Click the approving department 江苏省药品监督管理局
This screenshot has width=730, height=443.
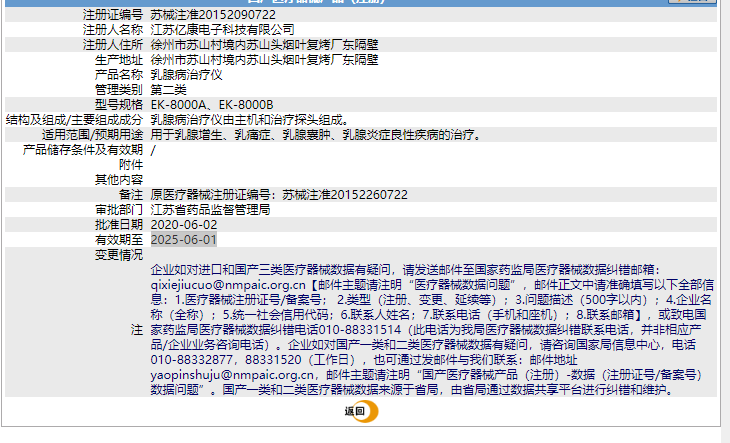[x=210, y=210]
